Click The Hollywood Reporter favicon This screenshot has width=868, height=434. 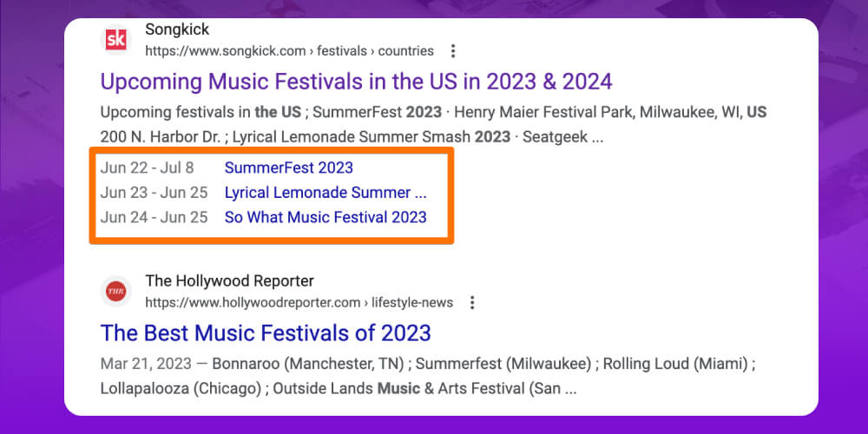116,291
